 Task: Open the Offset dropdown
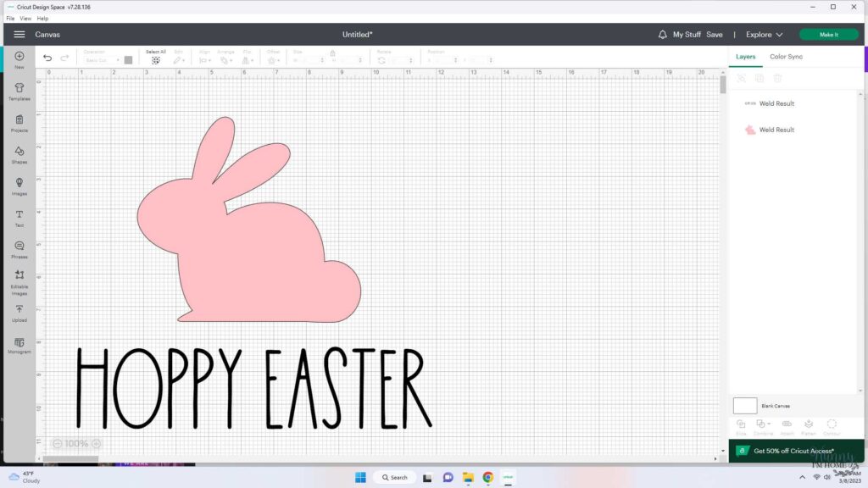click(x=274, y=58)
